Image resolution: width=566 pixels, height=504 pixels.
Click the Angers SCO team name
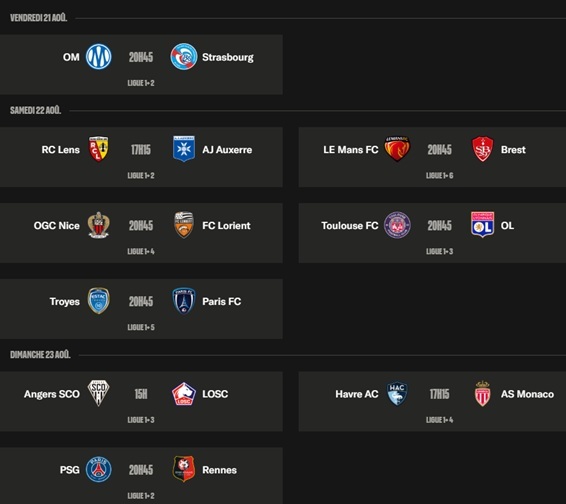point(52,394)
